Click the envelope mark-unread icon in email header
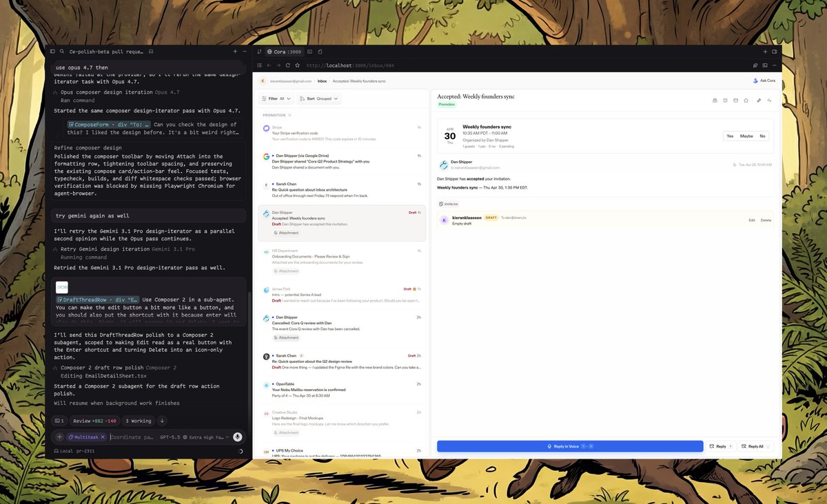The height and width of the screenshot is (504, 827). [x=736, y=101]
